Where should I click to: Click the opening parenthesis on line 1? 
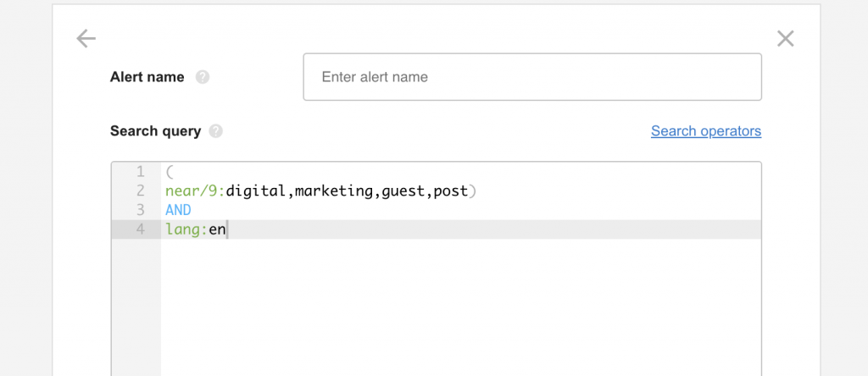pos(170,172)
